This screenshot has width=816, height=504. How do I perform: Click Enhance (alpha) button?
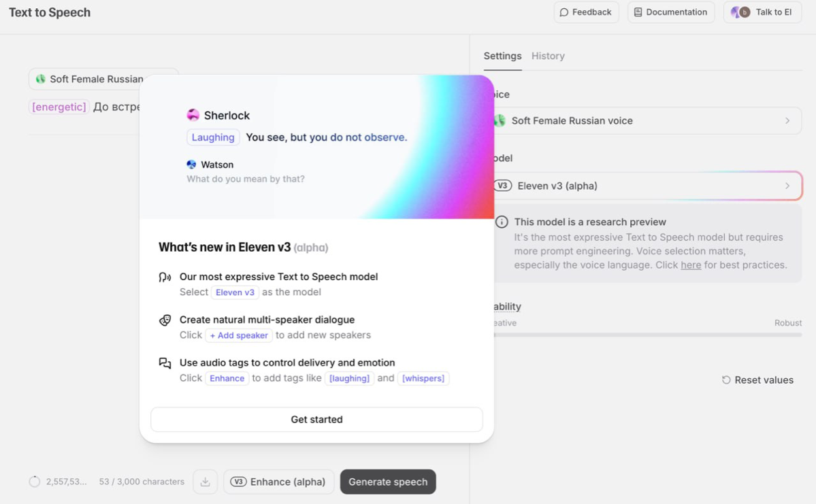point(278,482)
